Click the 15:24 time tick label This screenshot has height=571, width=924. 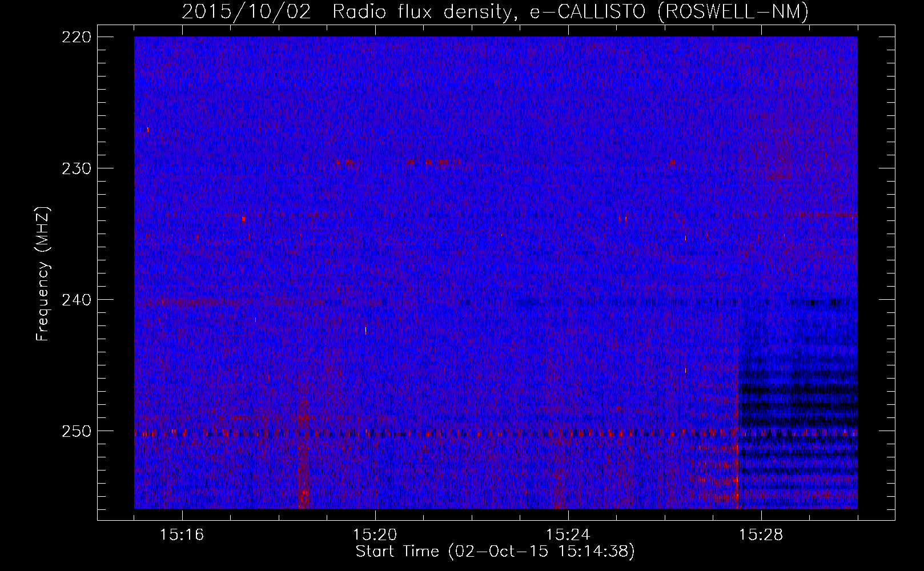[568, 534]
